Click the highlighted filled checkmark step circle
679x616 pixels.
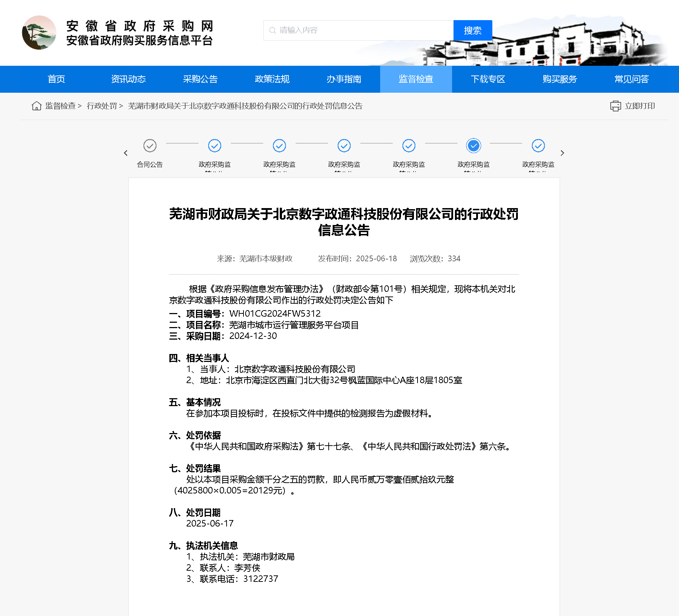point(474,146)
